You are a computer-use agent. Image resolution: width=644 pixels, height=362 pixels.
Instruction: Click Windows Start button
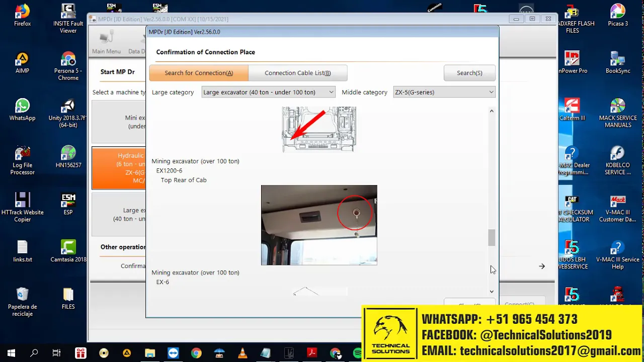(11, 353)
